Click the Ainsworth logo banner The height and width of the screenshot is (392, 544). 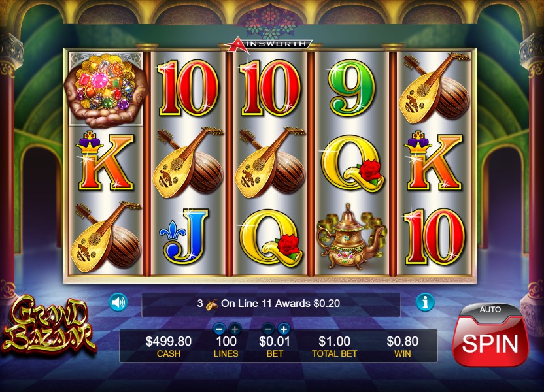(x=269, y=44)
